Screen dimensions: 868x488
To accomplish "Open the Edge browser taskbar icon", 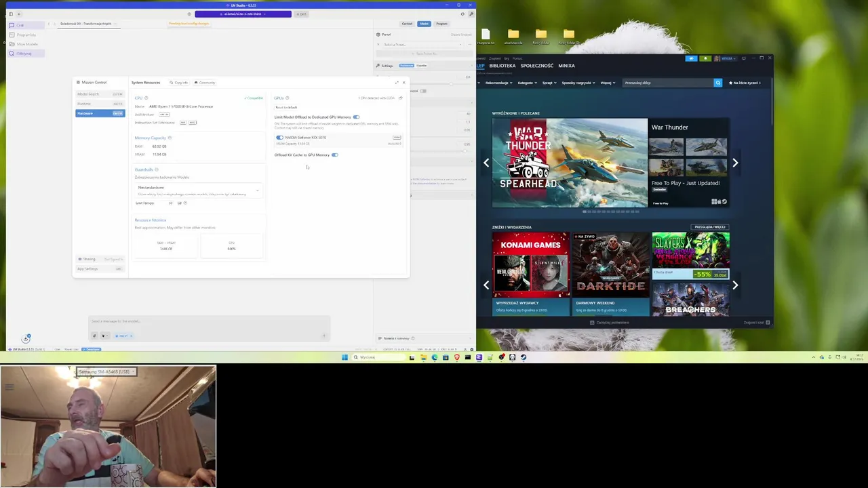I will 435,357.
